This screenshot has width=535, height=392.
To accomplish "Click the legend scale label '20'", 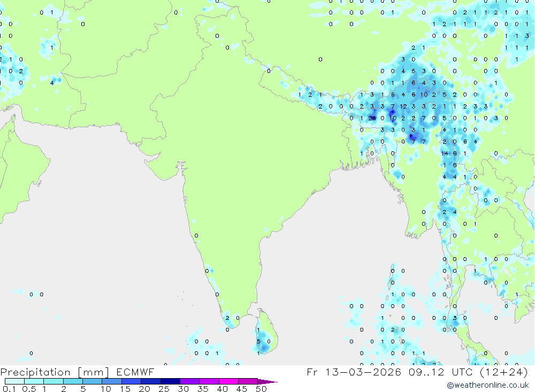I will tap(144, 389).
